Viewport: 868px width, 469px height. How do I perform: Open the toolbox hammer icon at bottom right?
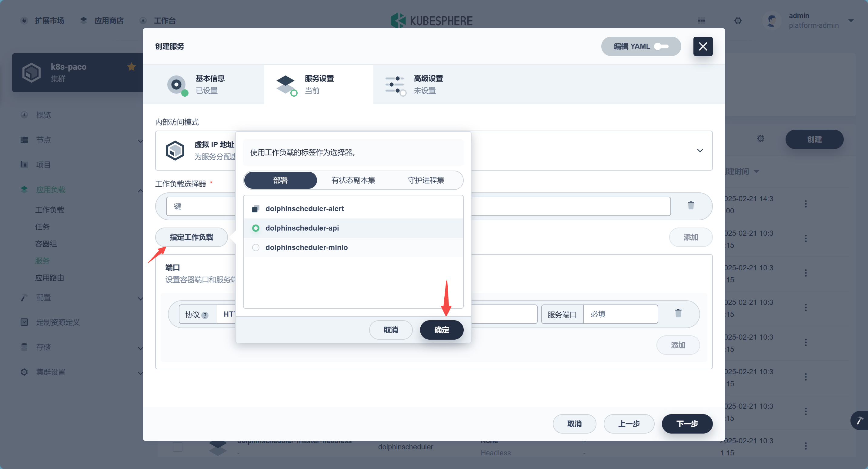[860, 420]
